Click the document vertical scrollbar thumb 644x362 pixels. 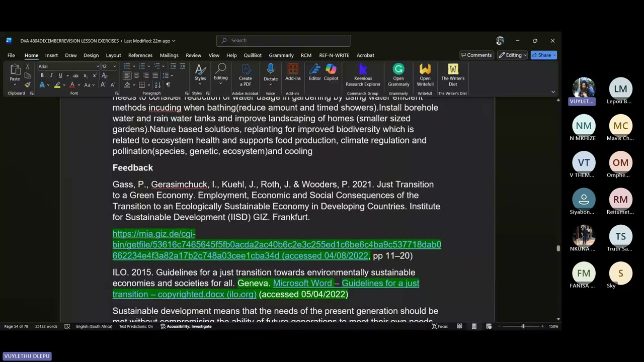coord(558,248)
